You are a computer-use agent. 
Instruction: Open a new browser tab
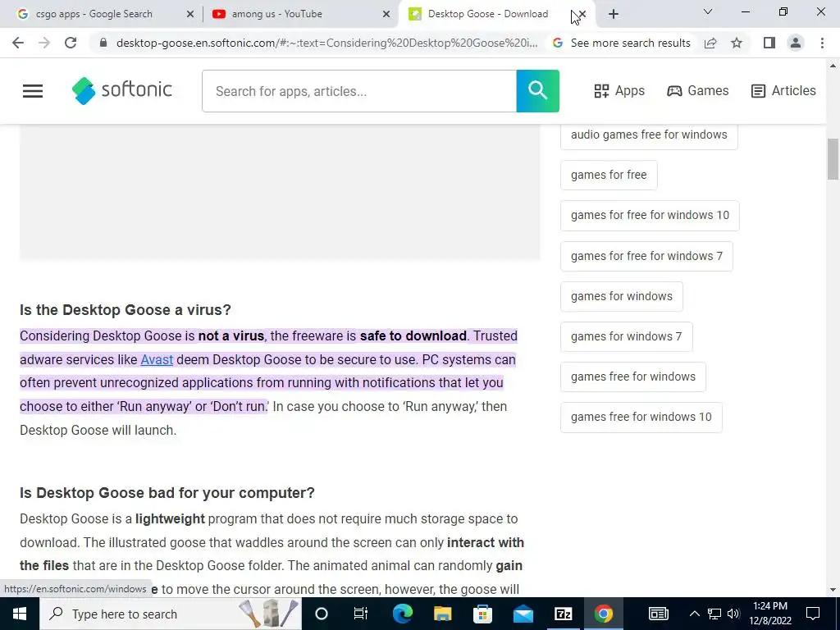coord(614,14)
